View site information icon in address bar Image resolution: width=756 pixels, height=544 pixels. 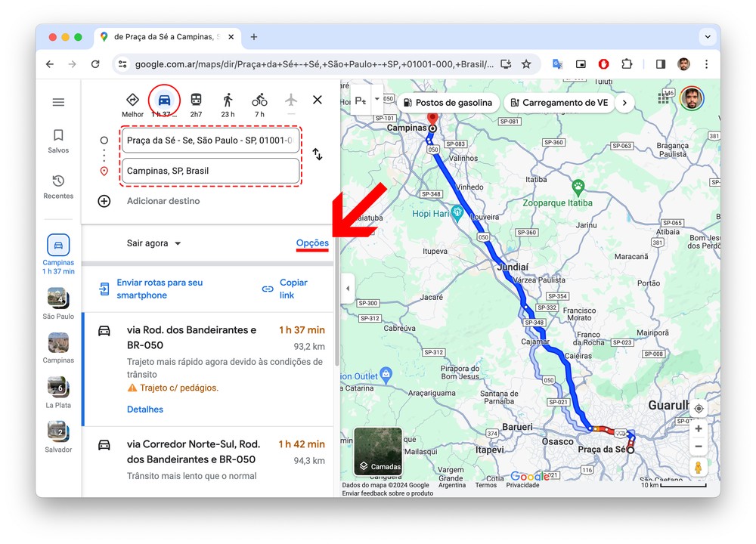pyautogui.click(x=122, y=64)
